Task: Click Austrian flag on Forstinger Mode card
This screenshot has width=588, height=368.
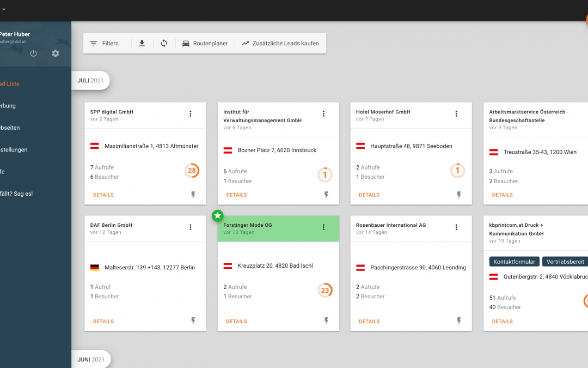Action: (228, 266)
